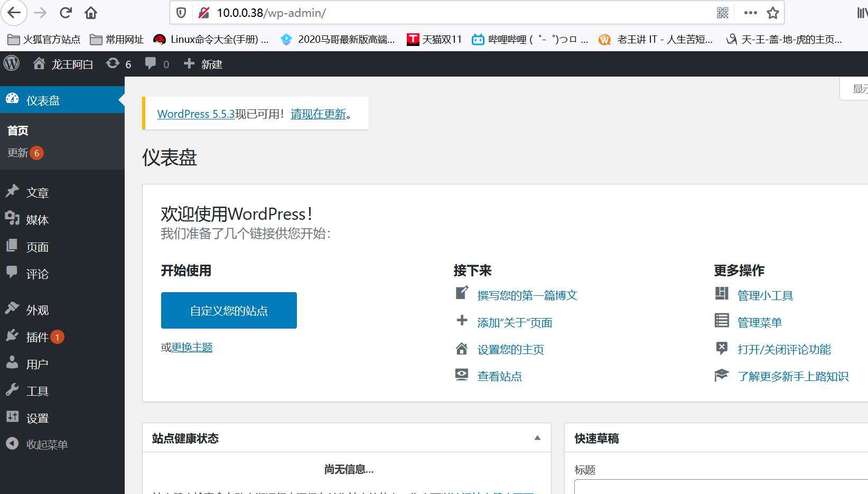Open 哔哩哔哩 bookmark
Viewport: 868px width, 494px height.
coord(530,39)
